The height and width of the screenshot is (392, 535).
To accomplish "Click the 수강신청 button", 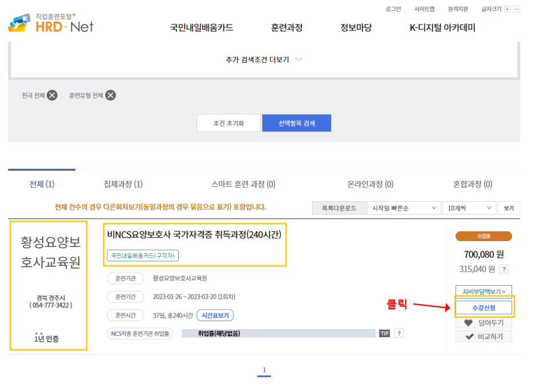I will (484, 308).
